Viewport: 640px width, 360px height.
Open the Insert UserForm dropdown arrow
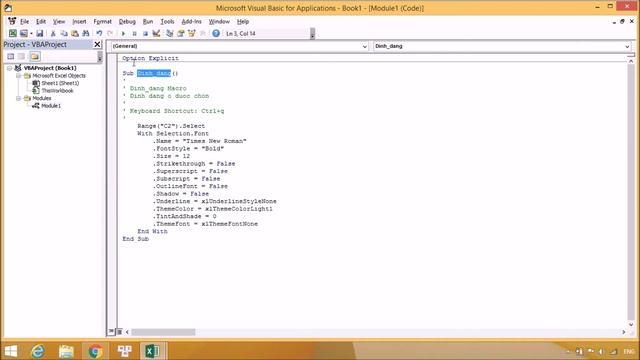pyautogui.click(x=31, y=33)
